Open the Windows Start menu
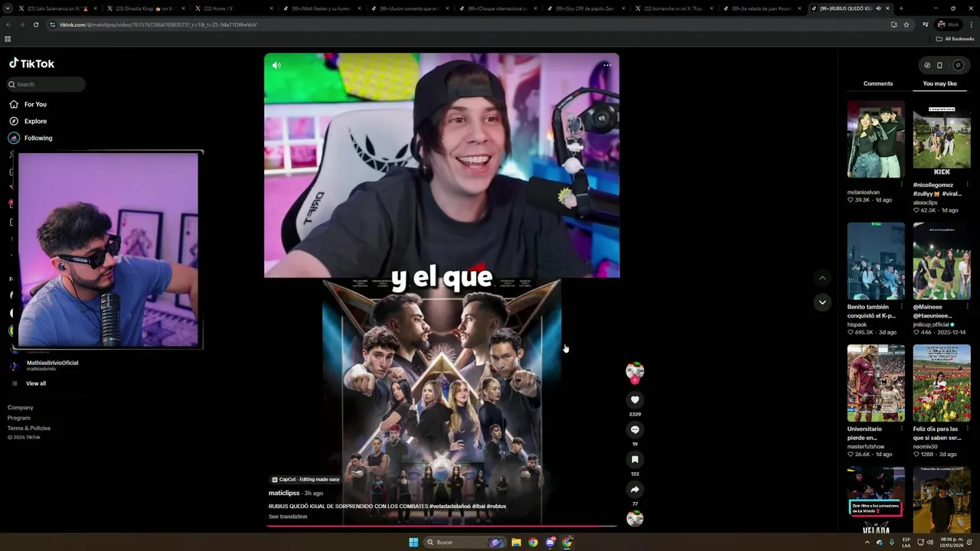980x551 pixels. click(413, 542)
